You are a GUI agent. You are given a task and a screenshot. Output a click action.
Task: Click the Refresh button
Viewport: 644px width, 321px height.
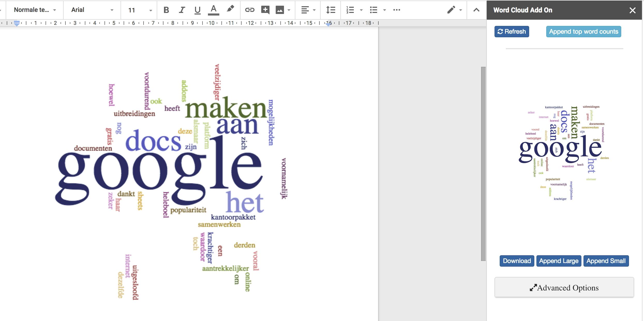tap(512, 32)
